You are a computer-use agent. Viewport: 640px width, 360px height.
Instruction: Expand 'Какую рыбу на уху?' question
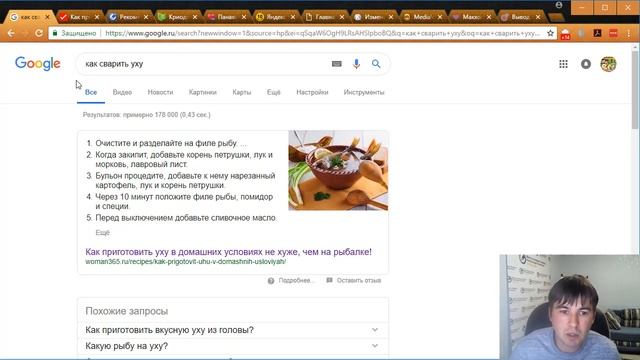pyautogui.click(x=233, y=346)
